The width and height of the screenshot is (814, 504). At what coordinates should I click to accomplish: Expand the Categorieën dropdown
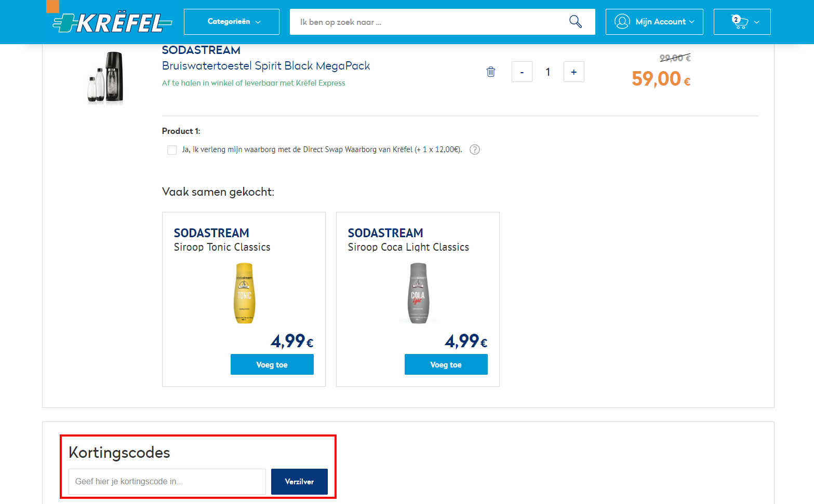click(232, 22)
